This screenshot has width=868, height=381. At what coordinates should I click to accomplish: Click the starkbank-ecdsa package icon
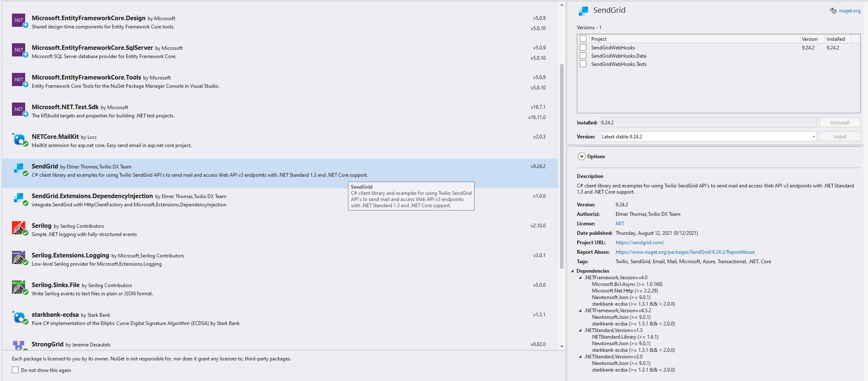tap(19, 317)
